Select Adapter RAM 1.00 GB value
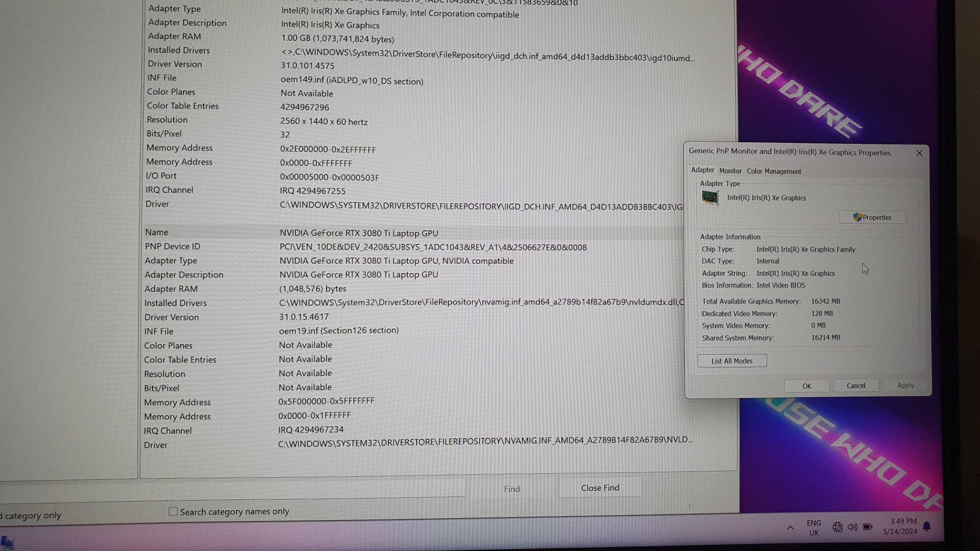Viewport: 980px width, 551px height. coord(337,39)
